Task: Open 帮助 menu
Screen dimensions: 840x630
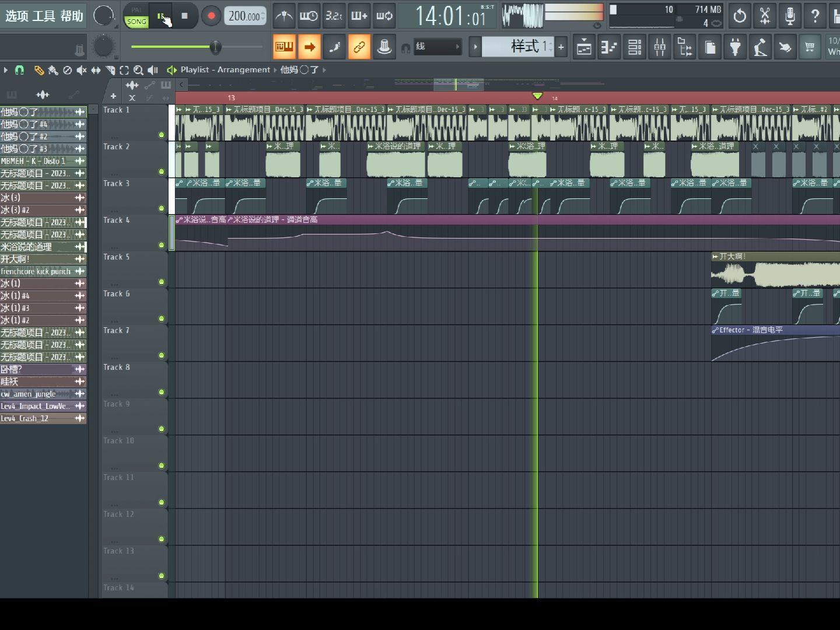Action: click(x=72, y=16)
